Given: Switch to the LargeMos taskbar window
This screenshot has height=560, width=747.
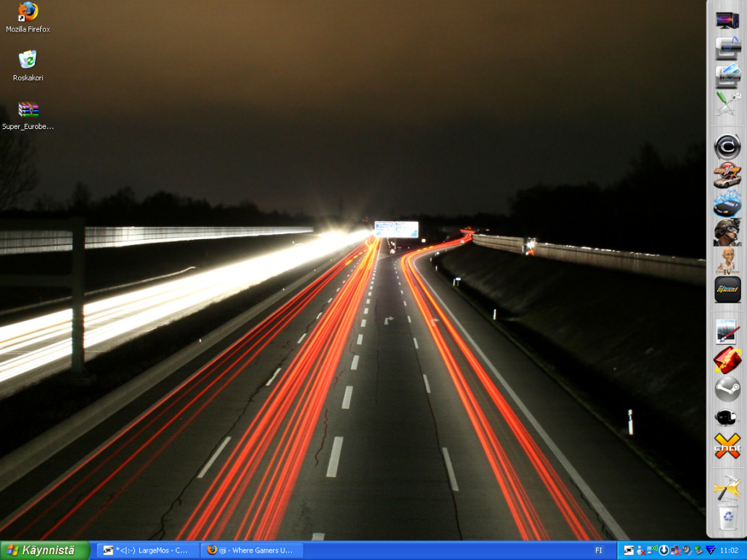Looking at the screenshot, I should 147,551.
